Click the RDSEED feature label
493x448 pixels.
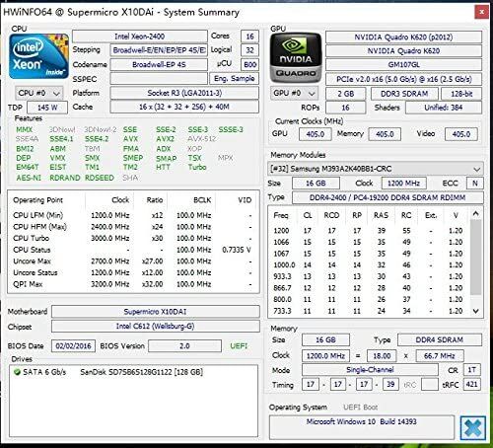[100, 178]
